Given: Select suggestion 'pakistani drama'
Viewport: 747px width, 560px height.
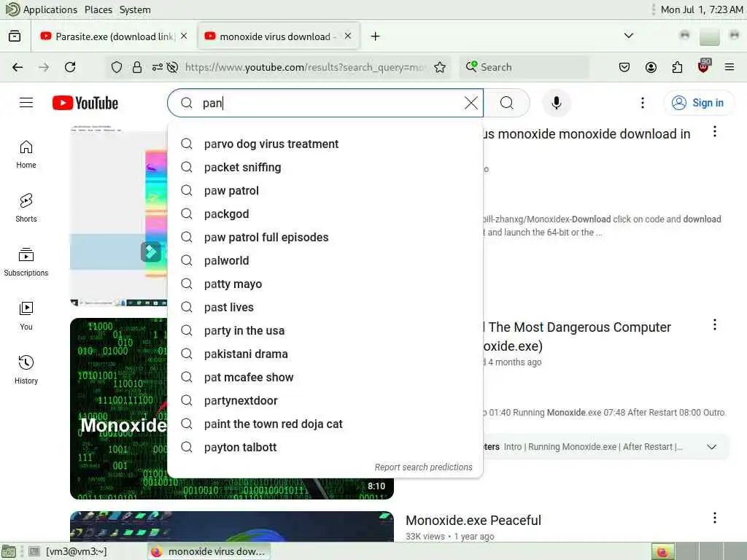Looking at the screenshot, I should (325, 354).
